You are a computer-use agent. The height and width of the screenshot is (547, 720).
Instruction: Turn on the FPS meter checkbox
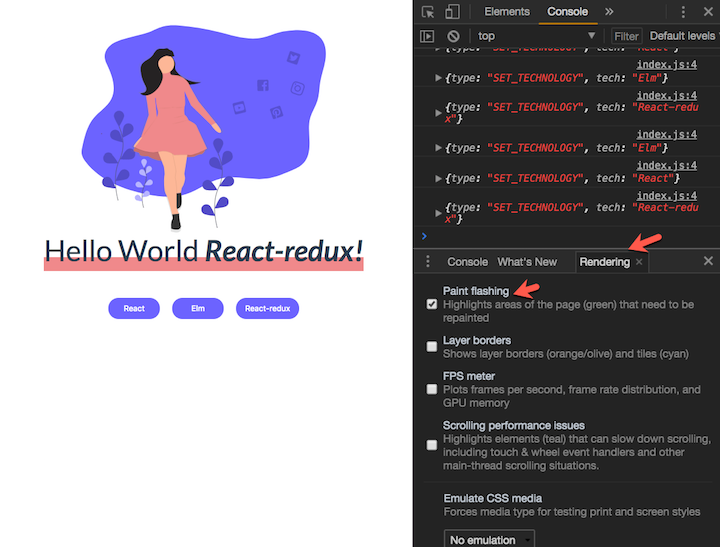pyautogui.click(x=432, y=389)
